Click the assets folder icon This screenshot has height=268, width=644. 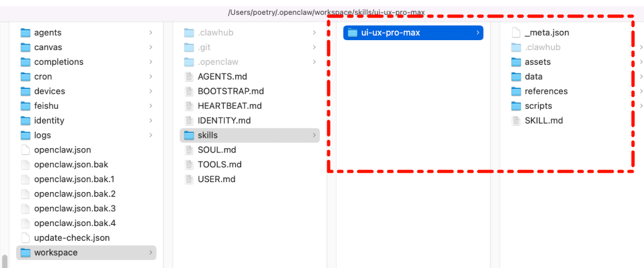pyautogui.click(x=517, y=62)
